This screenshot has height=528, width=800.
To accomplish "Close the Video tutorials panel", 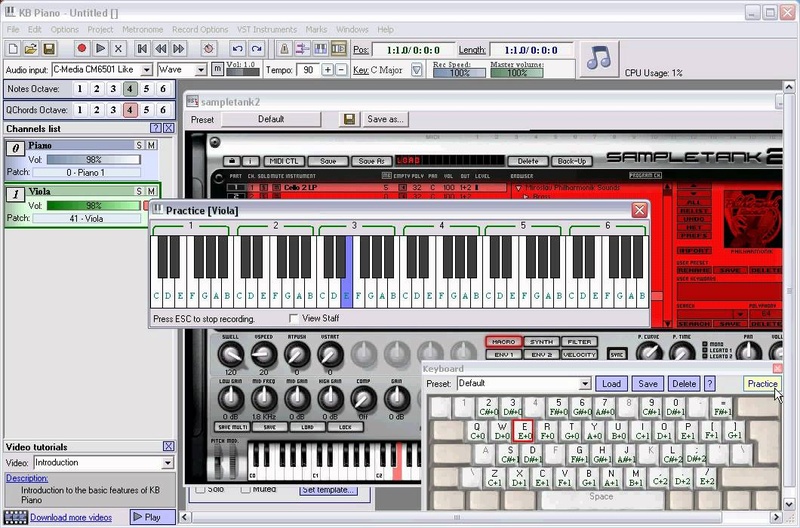I will point(169,446).
